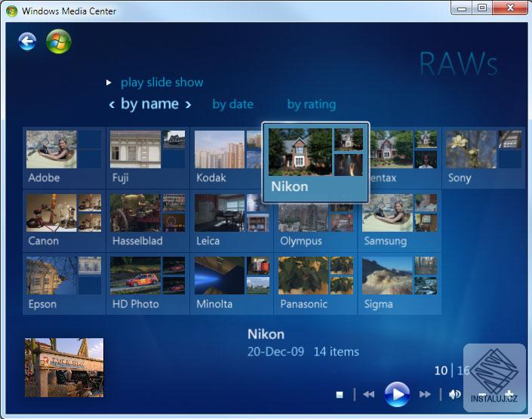Click the Nikon title text in details area
This screenshot has height=419, width=532.
tap(266, 334)
